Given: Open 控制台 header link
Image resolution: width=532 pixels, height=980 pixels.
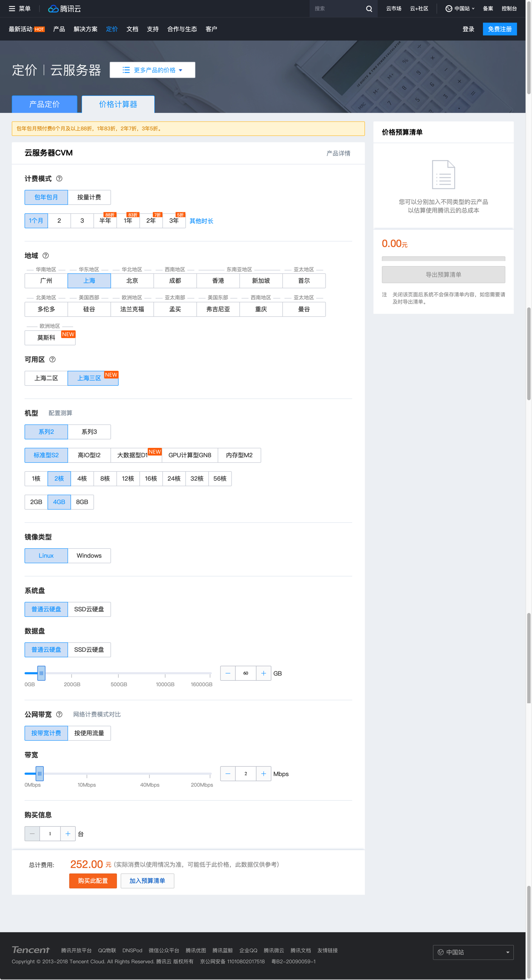Looking at the screenshot, I should (509, 9).
